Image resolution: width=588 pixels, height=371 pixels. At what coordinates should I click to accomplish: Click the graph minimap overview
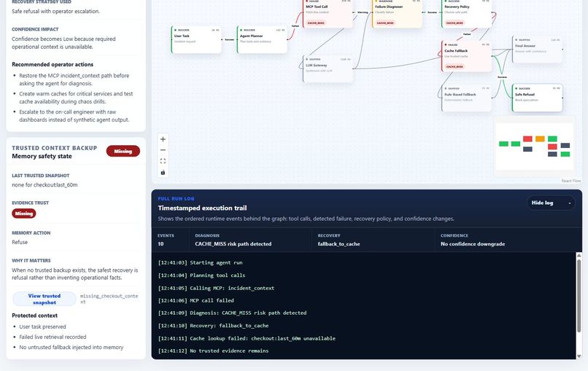click(x=534, y=147)
